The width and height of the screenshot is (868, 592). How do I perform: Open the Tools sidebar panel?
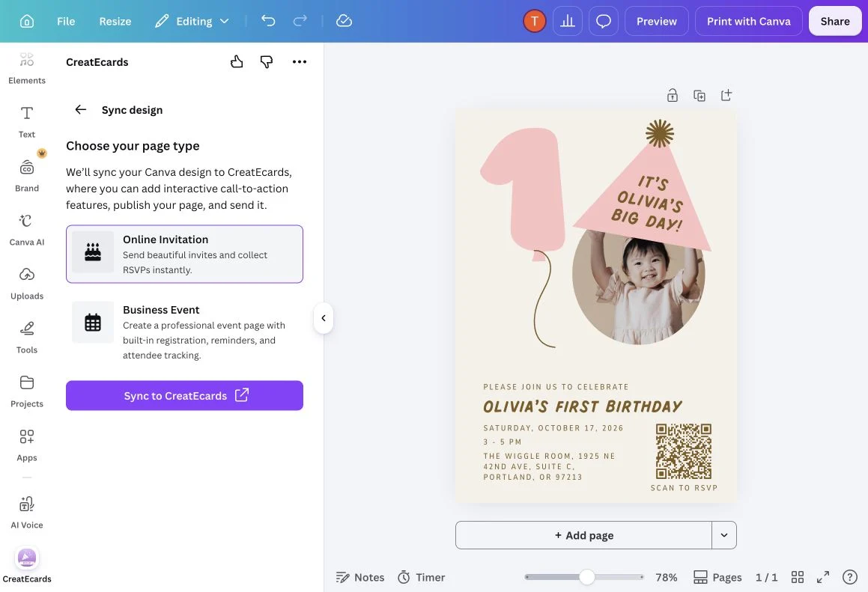pos(26,337)
